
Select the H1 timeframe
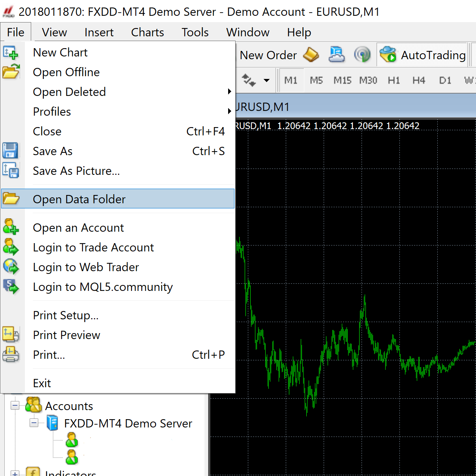394,81
